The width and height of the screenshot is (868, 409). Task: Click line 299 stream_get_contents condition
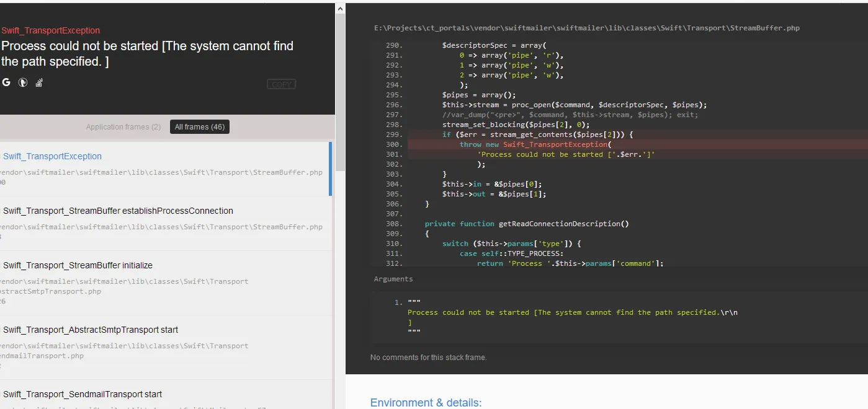click(x=537, y=134)
